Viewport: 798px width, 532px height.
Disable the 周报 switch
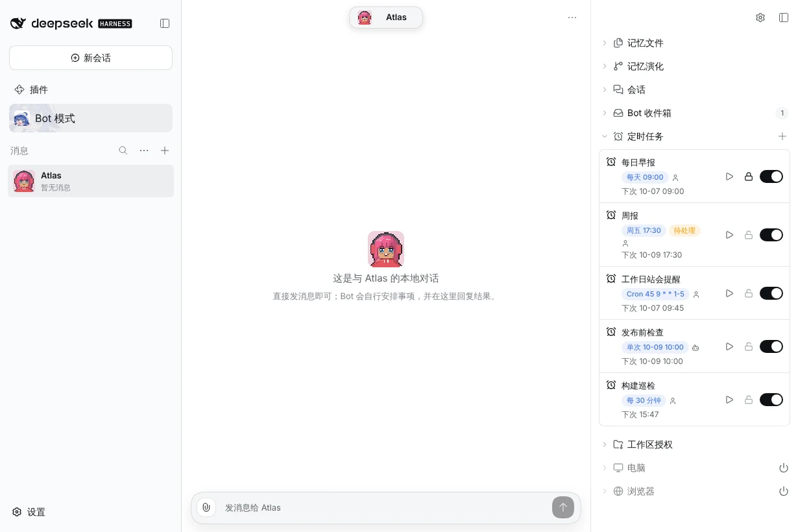(x=771, y=235)
